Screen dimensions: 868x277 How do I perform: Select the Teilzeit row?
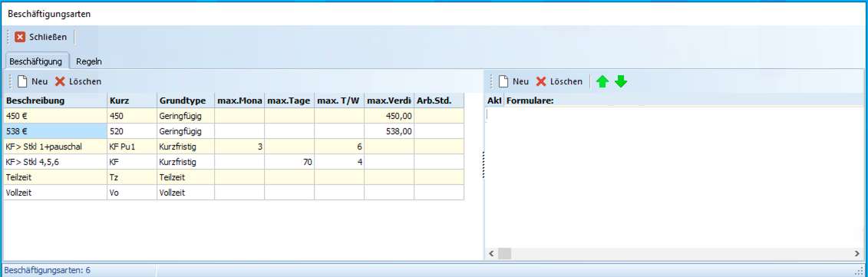tap(233, 177)
